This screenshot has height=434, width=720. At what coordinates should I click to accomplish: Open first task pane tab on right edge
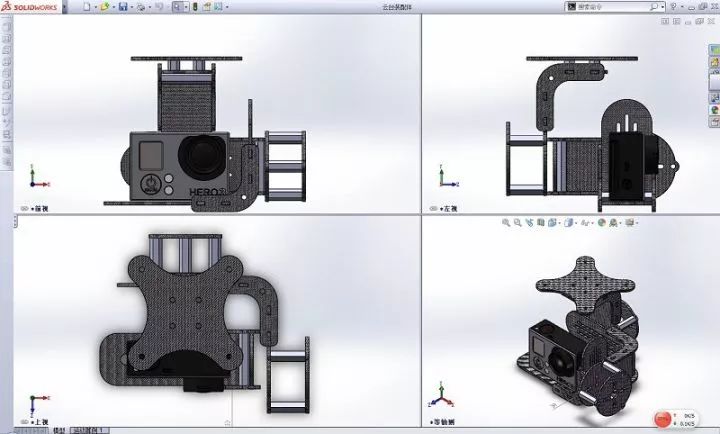click(714, 50)
